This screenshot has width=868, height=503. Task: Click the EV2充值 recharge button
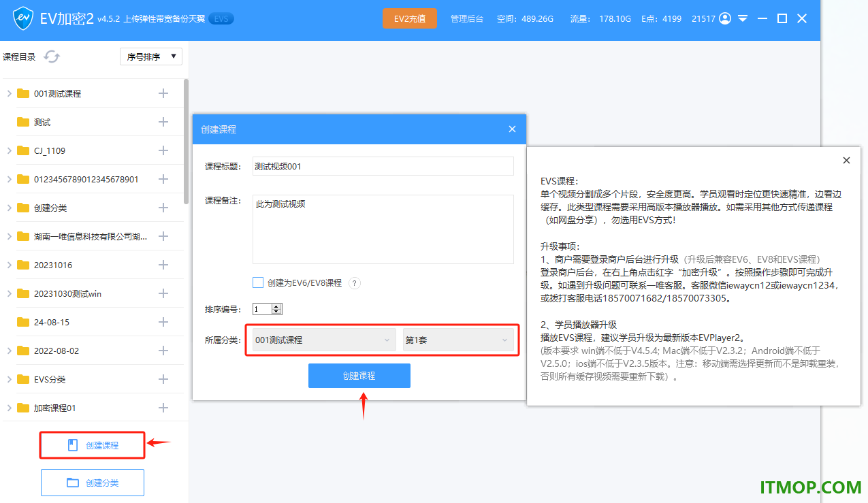coord(410,18)
